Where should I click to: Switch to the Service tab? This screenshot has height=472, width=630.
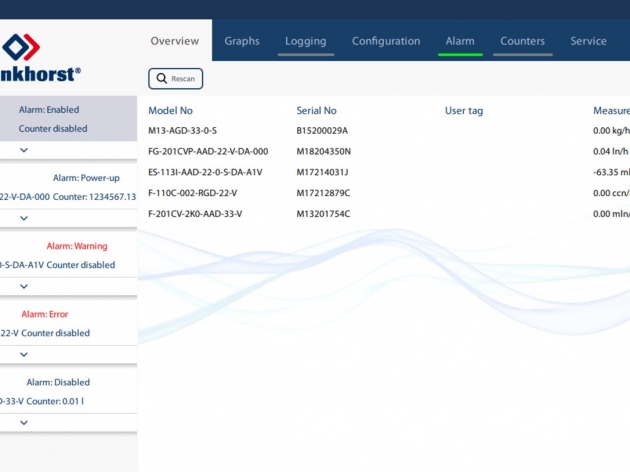tap(588, 41)
